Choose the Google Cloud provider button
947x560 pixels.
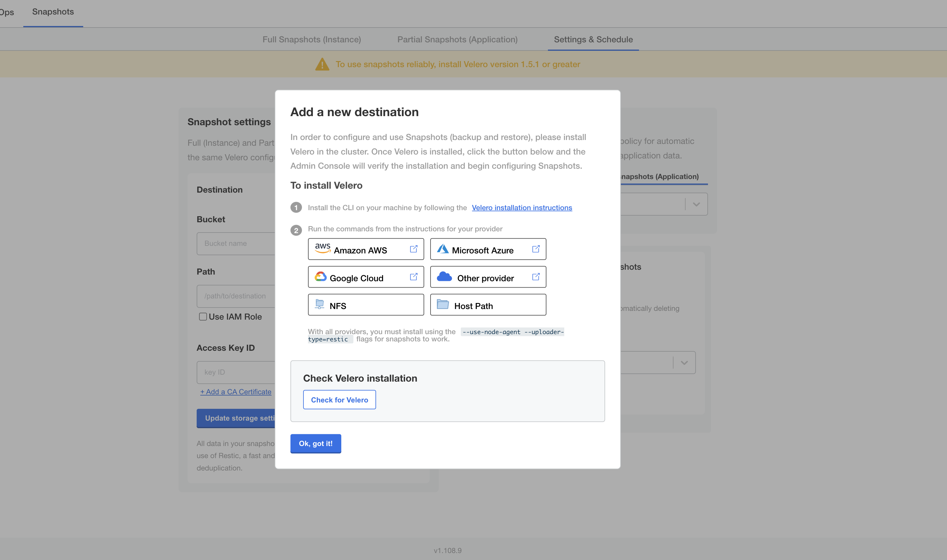[x=366, y=277]
